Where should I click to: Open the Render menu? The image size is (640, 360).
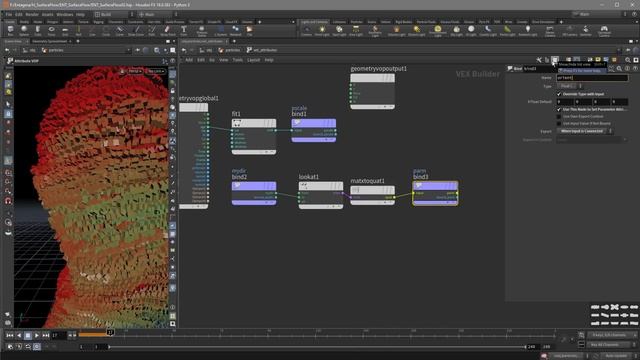[x=32, y=14]
